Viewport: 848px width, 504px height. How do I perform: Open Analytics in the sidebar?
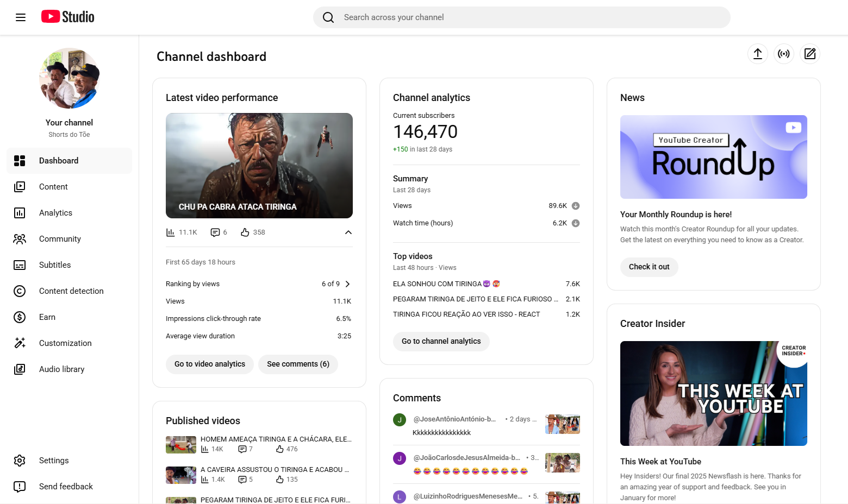point(55,213)
